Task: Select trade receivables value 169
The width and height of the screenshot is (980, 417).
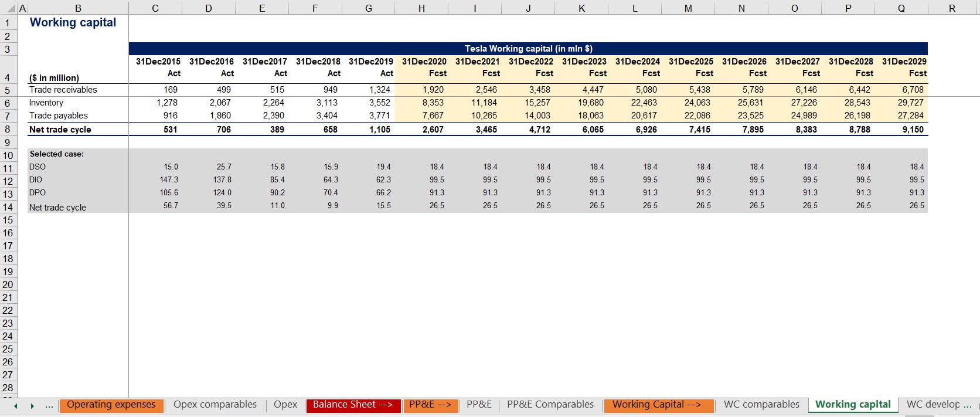Action: 171,90
